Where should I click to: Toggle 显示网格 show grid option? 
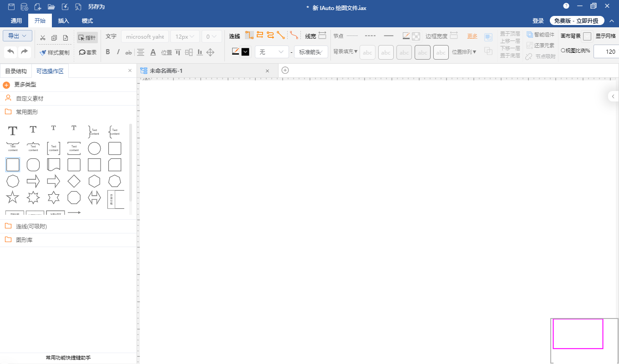(x=605, y=36)
